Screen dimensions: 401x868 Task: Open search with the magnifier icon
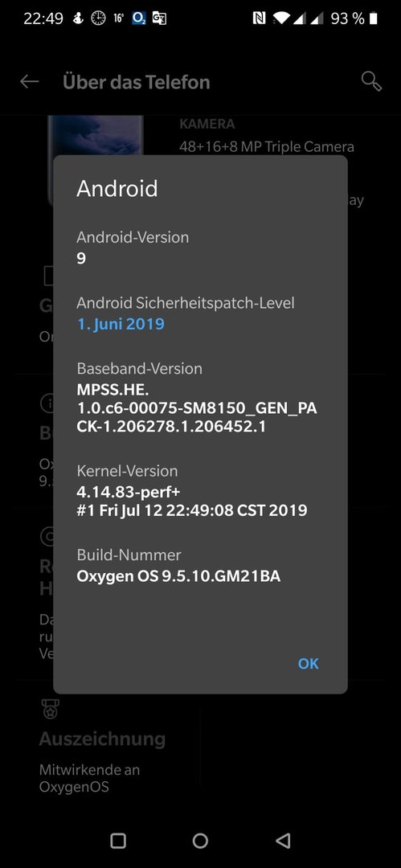click(x=371, y=81)
